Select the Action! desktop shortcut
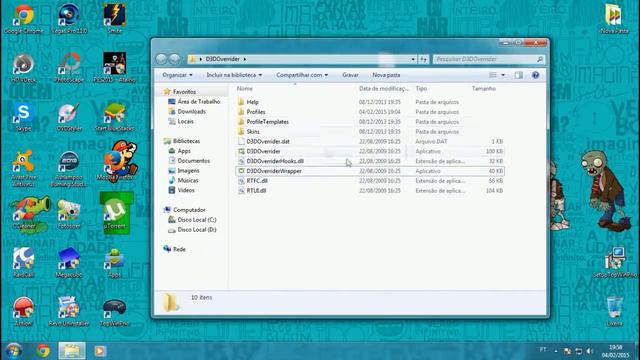 pos(23,311)
